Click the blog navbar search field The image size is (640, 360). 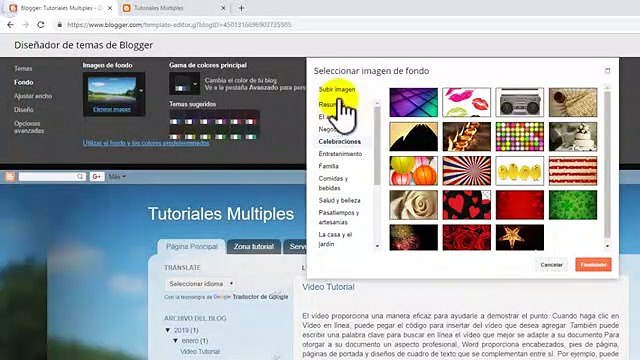[x=47, y=176]
